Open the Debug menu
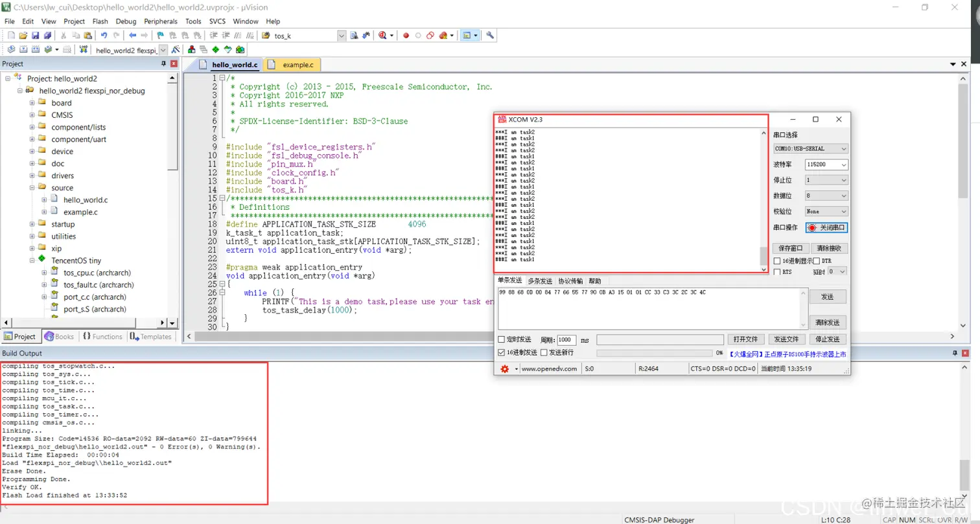The height and width of the screenshot is (524, 980). coord(126,21)
